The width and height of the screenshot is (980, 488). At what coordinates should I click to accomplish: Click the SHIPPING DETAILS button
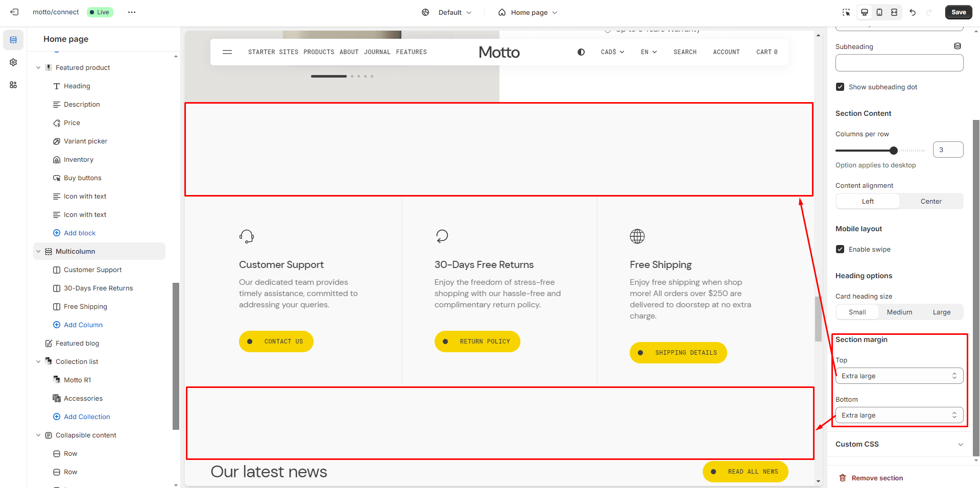[678, 353]
